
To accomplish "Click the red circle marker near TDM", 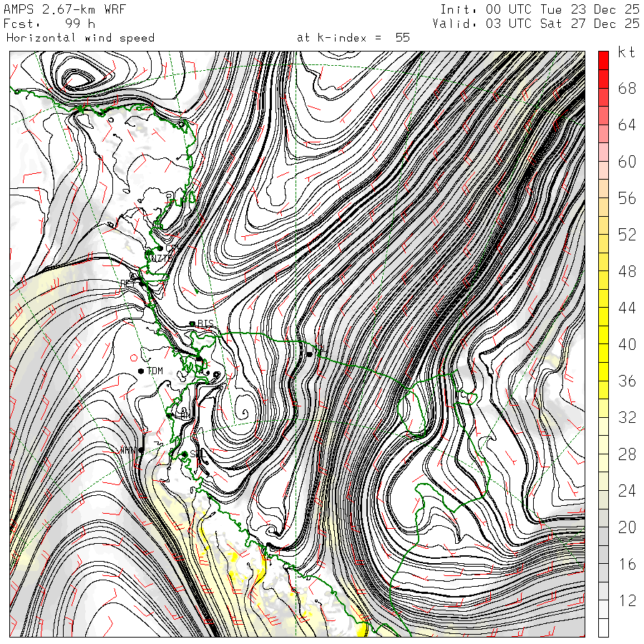I will coord(134,358).
